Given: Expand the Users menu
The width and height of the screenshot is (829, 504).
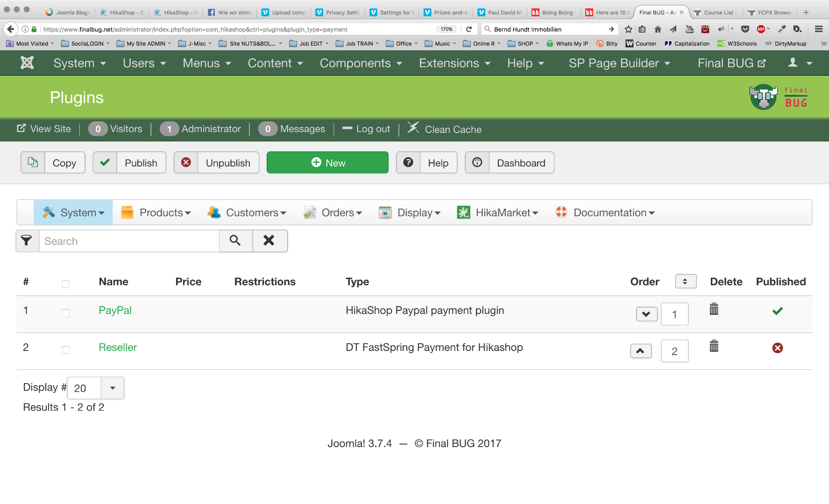Looking at the screenshot, I should point(144,63).
